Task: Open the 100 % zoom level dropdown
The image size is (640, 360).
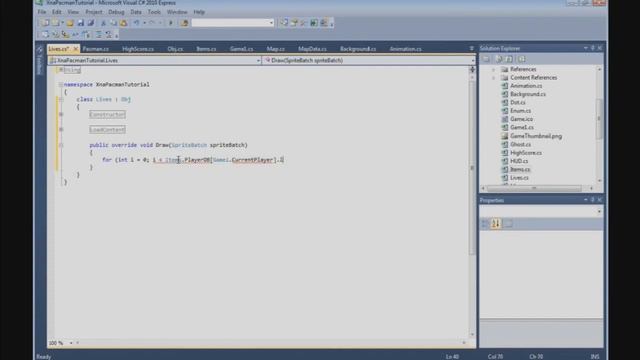Action: pos(71,343)
